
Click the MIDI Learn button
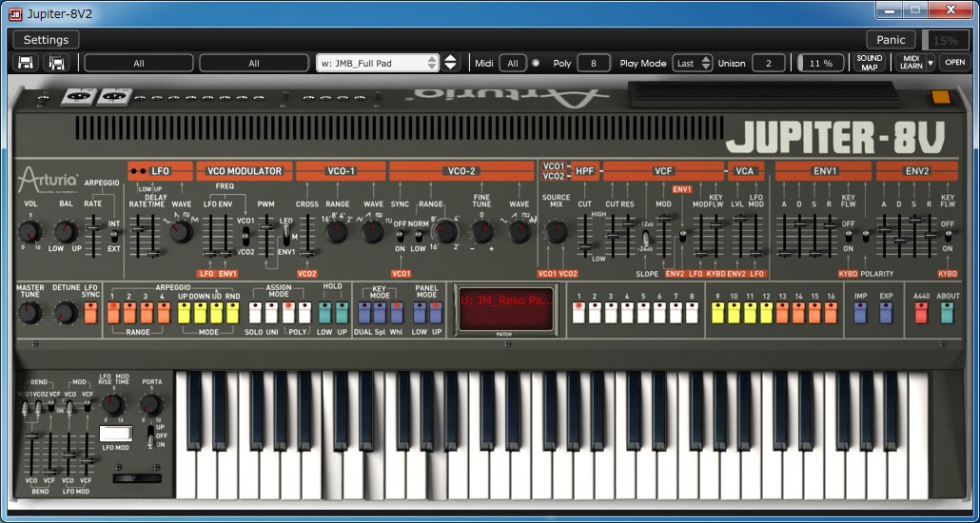(x=911, y=63)
